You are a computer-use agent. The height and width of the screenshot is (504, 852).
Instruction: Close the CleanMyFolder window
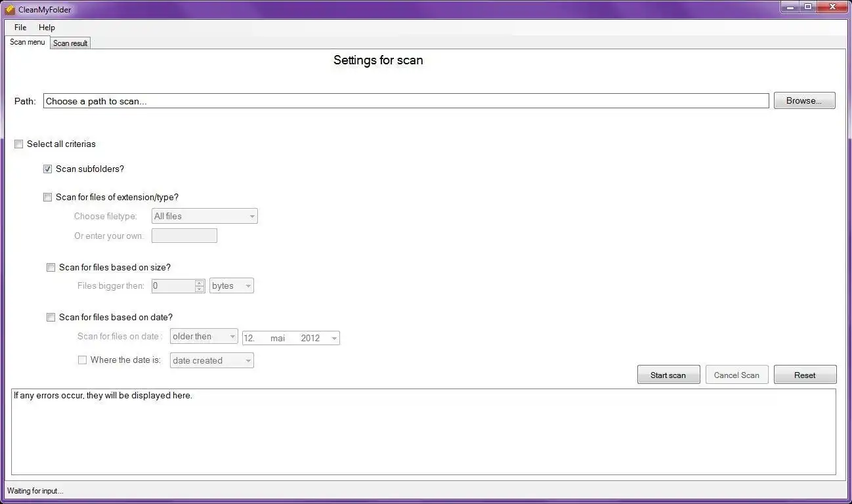[x=832, y=7]
